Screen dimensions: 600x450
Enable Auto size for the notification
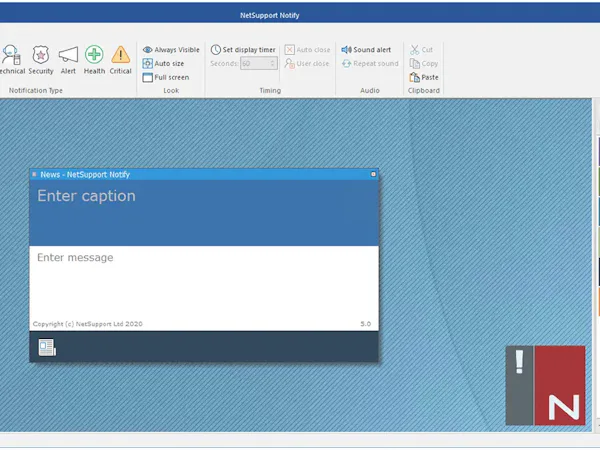click(x=163, y=64)
